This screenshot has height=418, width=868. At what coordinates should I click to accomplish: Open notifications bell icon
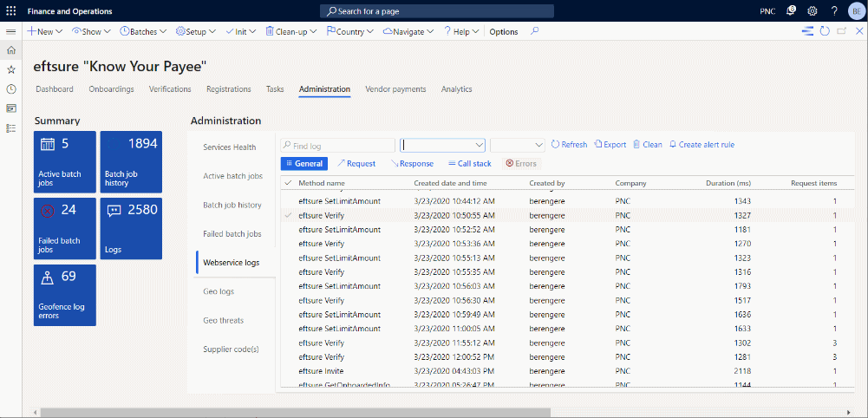pyautogui.click(x=791, y=10)
